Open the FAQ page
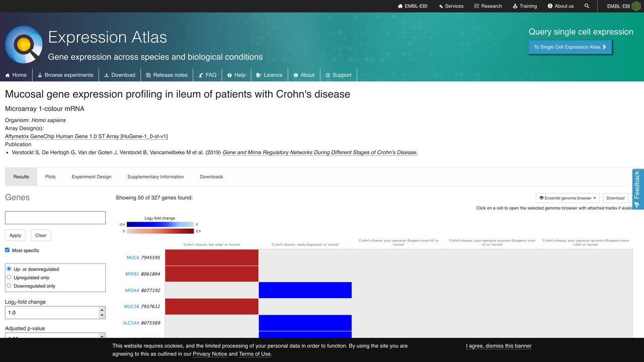The height and width of the screenshot is (362, 644). tap(207, 75)
